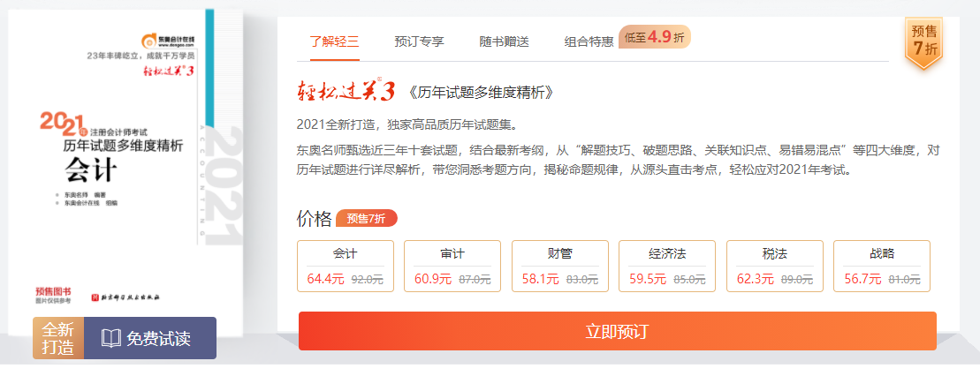Viewport: 980px width, 376px height.
Task: Open the 了解轻三 tab
Action: click(x=334, y=41)
